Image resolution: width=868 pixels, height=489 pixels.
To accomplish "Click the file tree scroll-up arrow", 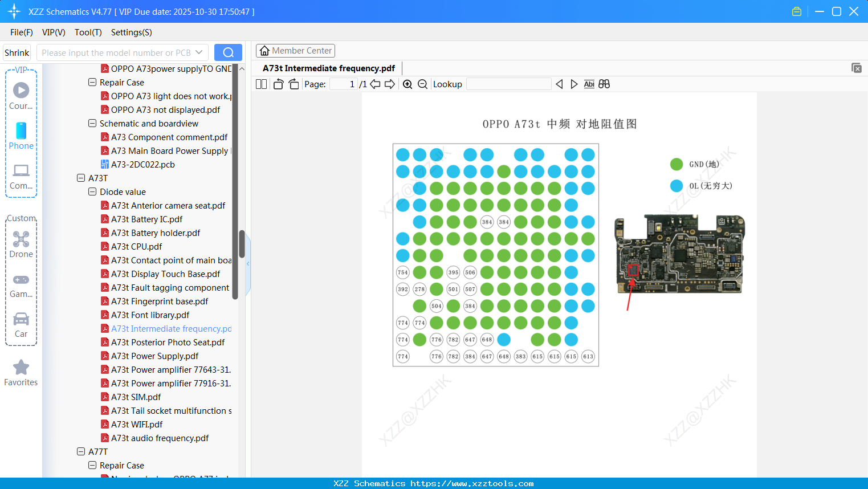I will tap(242, 69).
